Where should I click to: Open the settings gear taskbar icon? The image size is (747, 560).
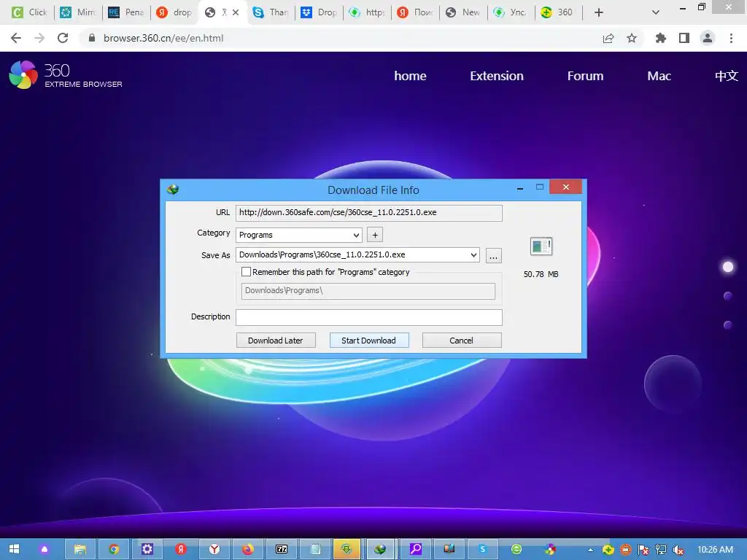(x=147, y=549)
